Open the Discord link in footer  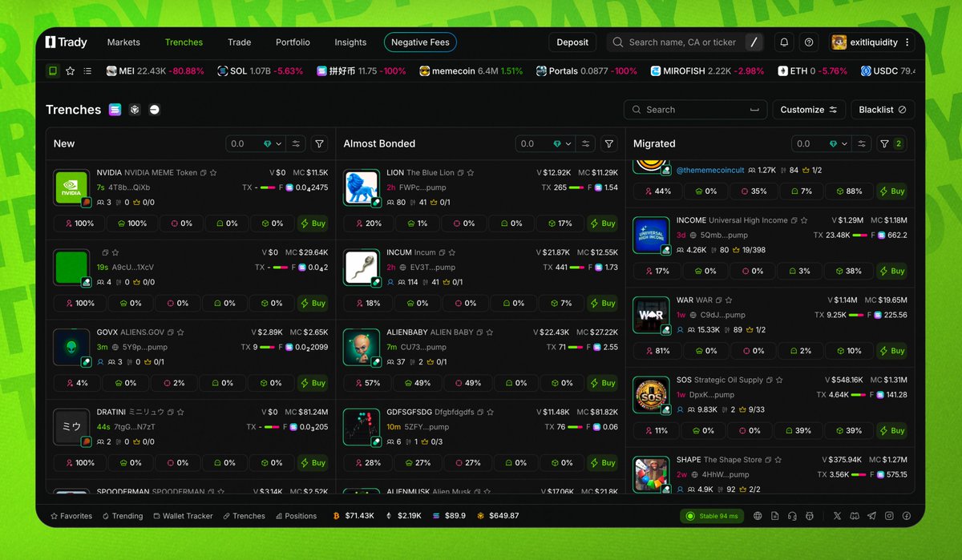tap(855, 516)
